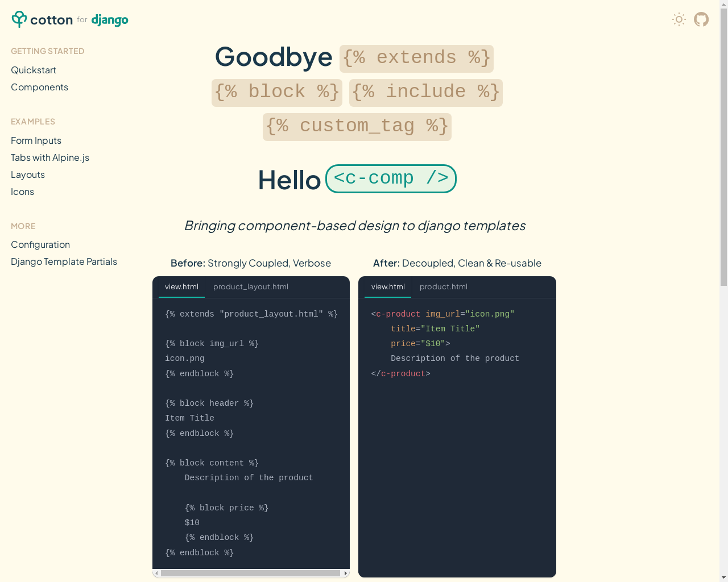Open the Quickstart page
The image size is (728, 582).
[x=34, y=70]
